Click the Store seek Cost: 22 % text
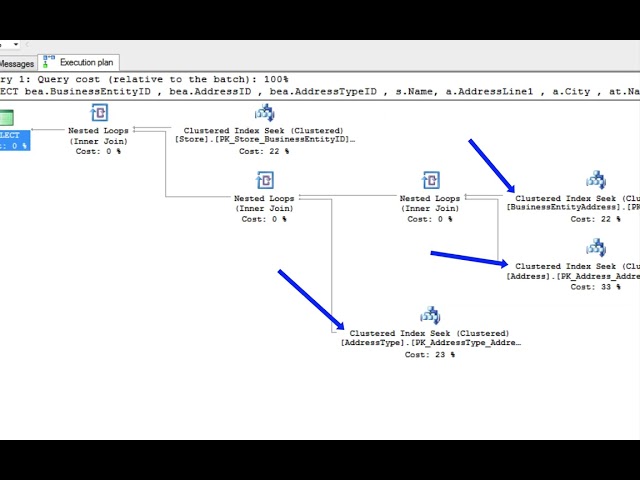The image size is (640, 480). [264, 151]
